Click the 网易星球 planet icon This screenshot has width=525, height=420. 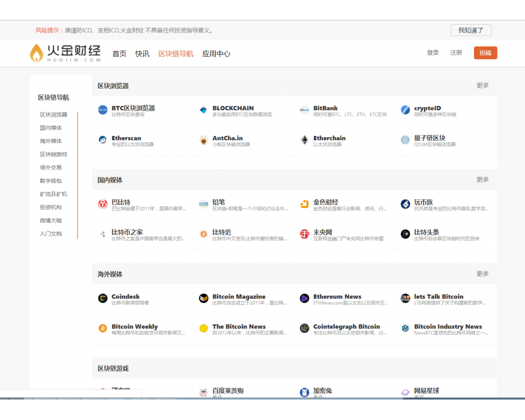pos(405,392)
